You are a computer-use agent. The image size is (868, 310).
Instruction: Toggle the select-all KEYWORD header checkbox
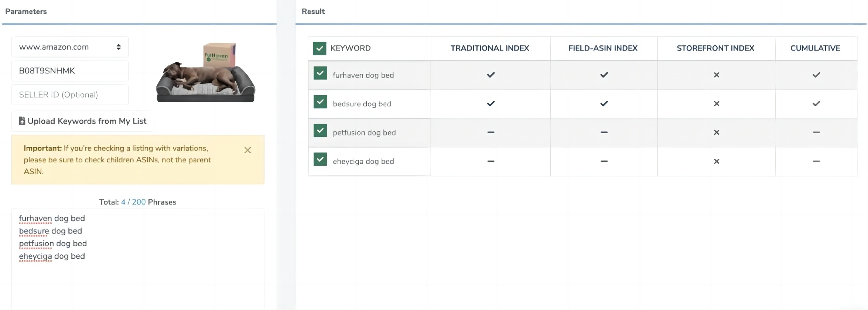click(x=319, y=48)
